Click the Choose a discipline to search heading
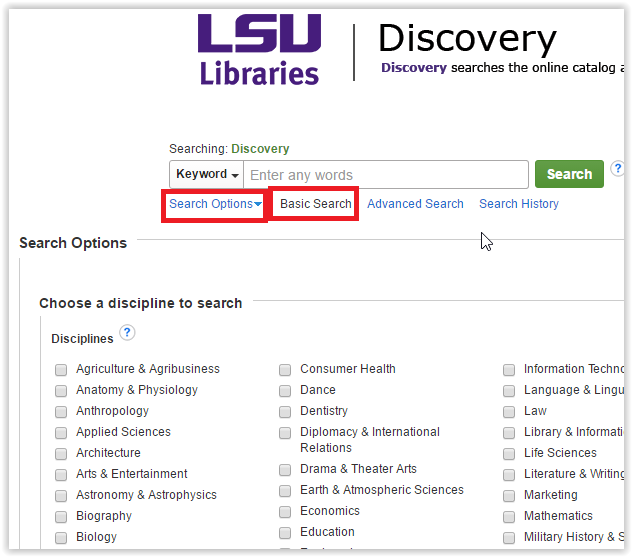 click(x=141, y=303)
